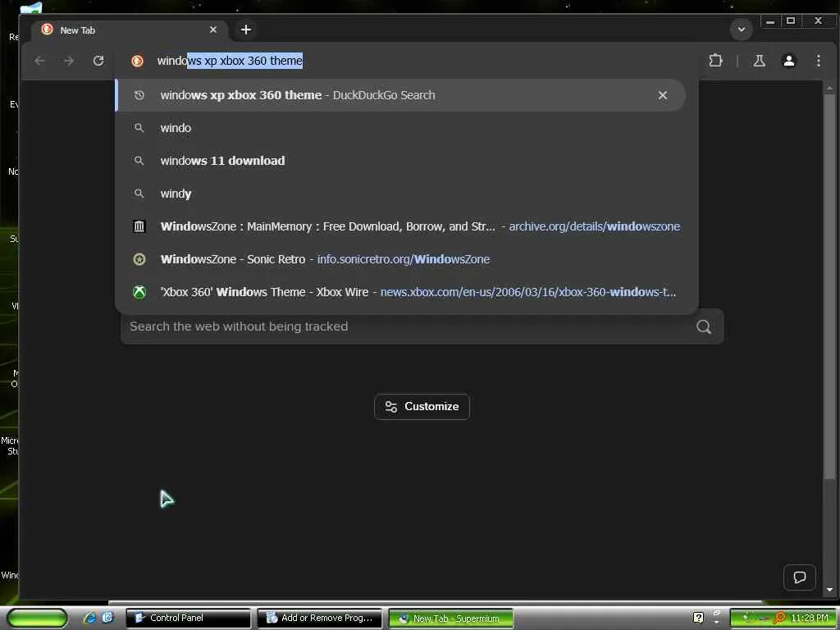Screen dimensions: 840x630
Task: Launch Internet Explorer from quick launch
Action: (x=89, y=618)
